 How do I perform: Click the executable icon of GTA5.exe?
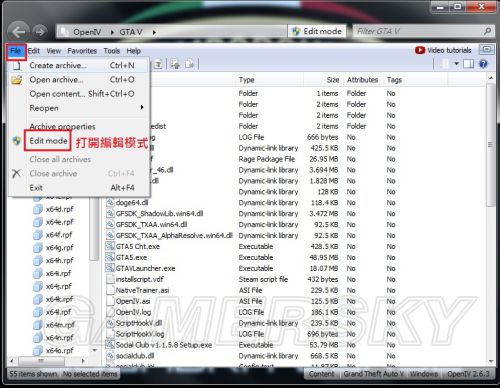[110, 257]
